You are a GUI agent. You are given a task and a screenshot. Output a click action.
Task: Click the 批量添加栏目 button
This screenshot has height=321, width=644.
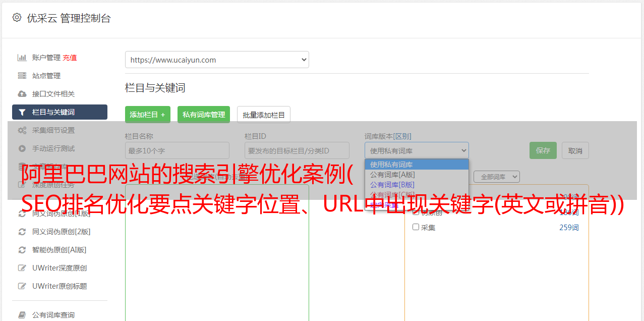264,115
